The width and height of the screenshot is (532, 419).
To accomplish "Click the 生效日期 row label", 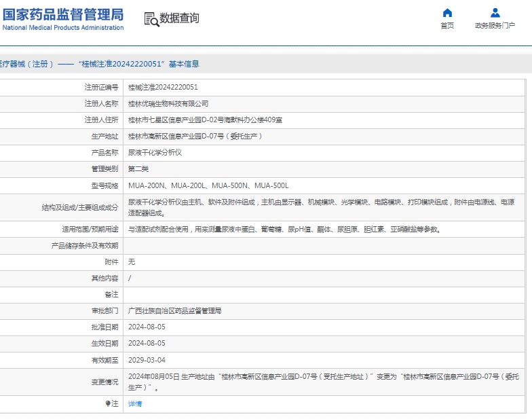I will (x=104, y=344).
